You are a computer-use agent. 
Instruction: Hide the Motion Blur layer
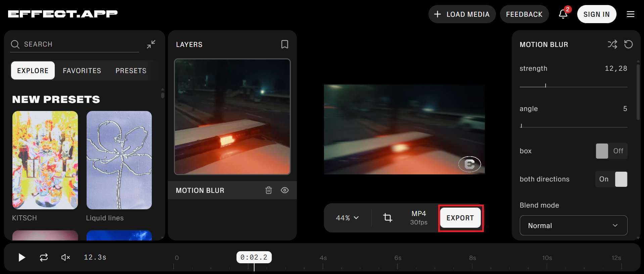285,190
